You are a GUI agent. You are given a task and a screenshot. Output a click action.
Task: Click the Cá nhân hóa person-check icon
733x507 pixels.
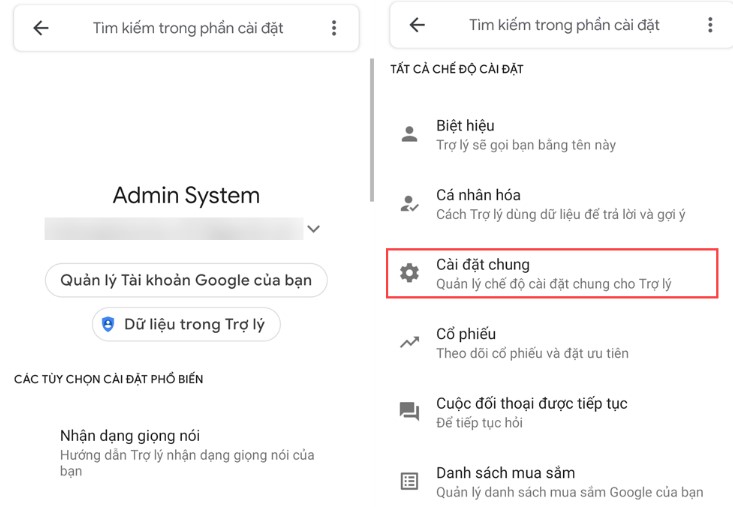pos(409,204)
